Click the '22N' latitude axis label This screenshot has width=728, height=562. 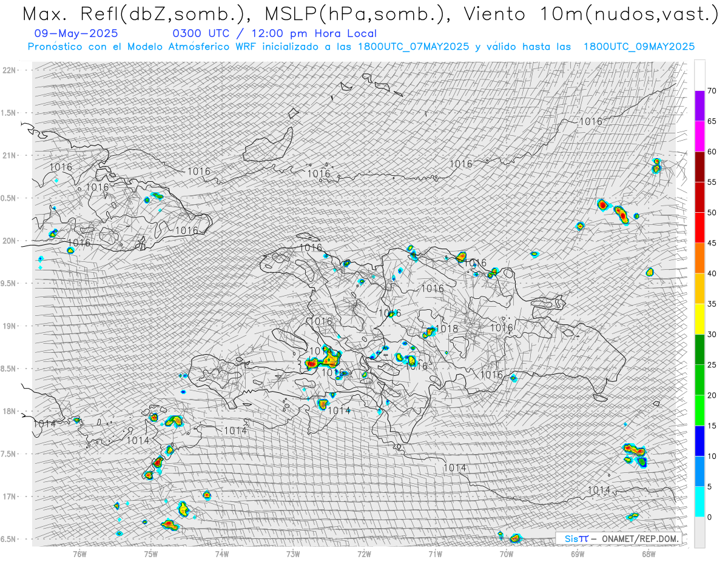(x=9, y=70)
